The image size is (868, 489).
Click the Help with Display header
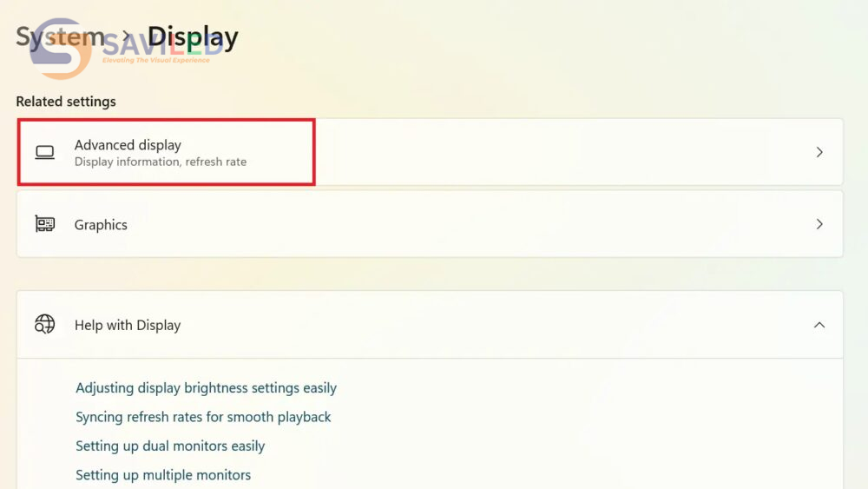[430, 325]
